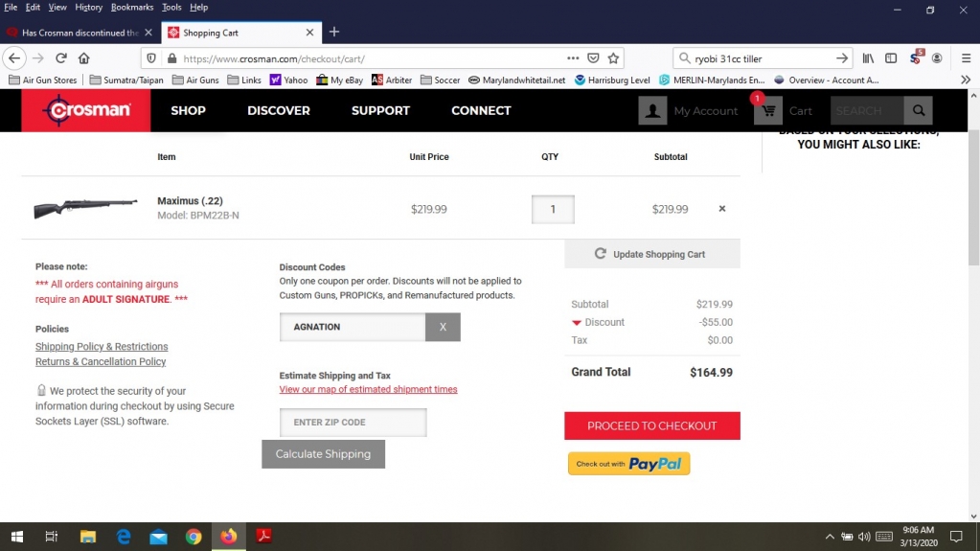The image size is (980, 551).
Task: Open Yahoo bookmark
Action: (288, 80)
